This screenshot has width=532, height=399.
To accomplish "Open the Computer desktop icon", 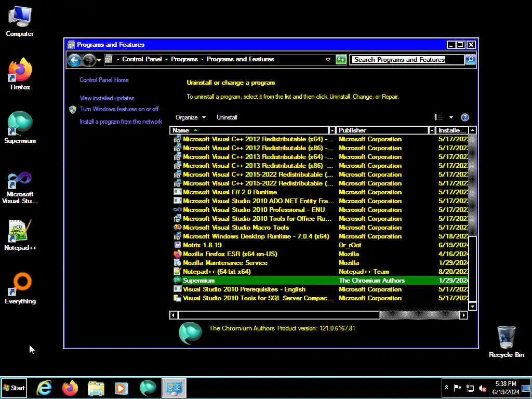I will pyautogui.click(x=20, y=21).
